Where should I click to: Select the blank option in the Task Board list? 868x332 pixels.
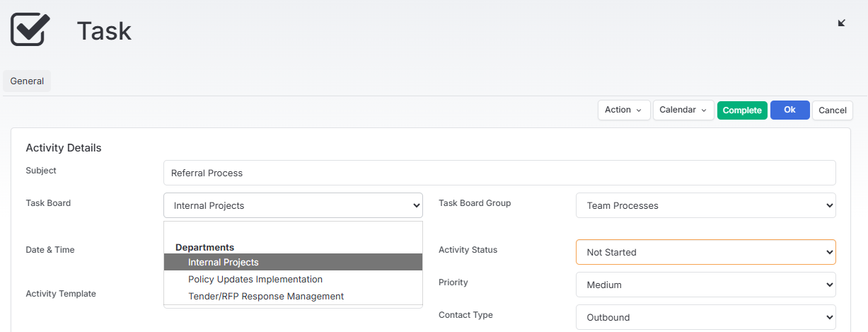tap(293, 231)
